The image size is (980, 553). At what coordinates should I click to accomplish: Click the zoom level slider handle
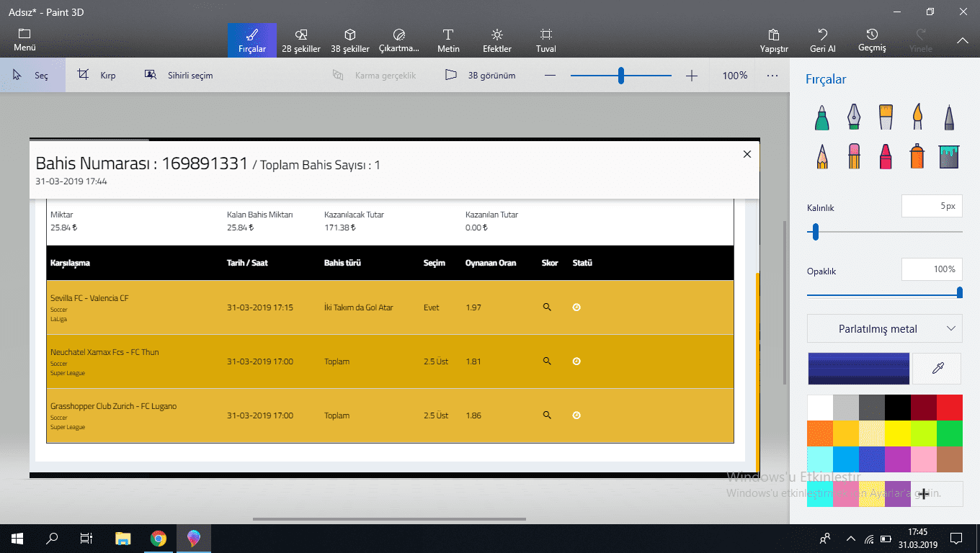click(x=620, y=76)
